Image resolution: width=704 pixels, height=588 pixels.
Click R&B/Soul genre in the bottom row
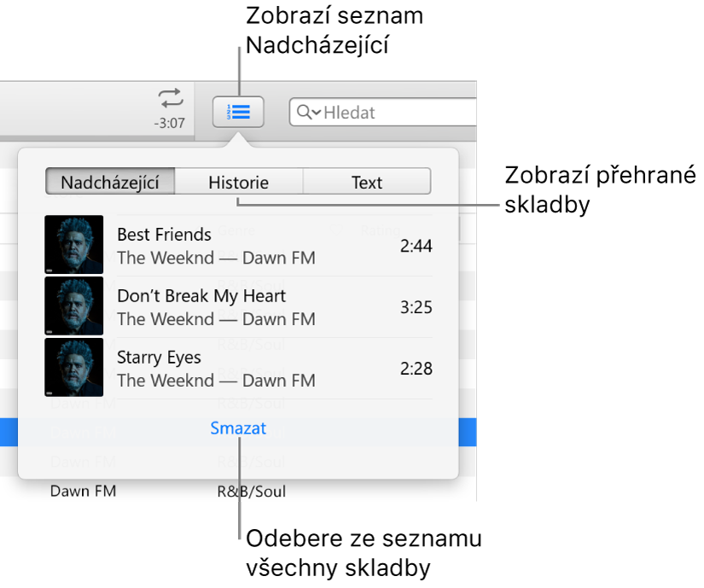[x=252, y=492]
